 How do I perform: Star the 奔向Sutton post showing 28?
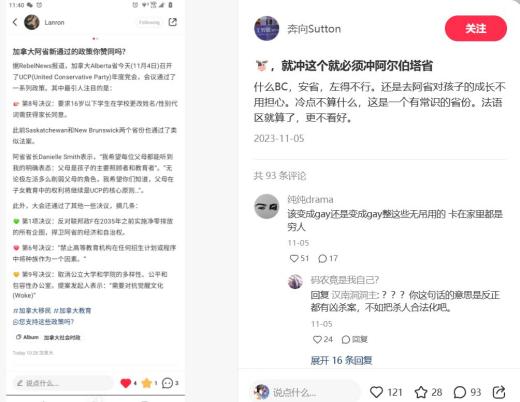(421, 392)
